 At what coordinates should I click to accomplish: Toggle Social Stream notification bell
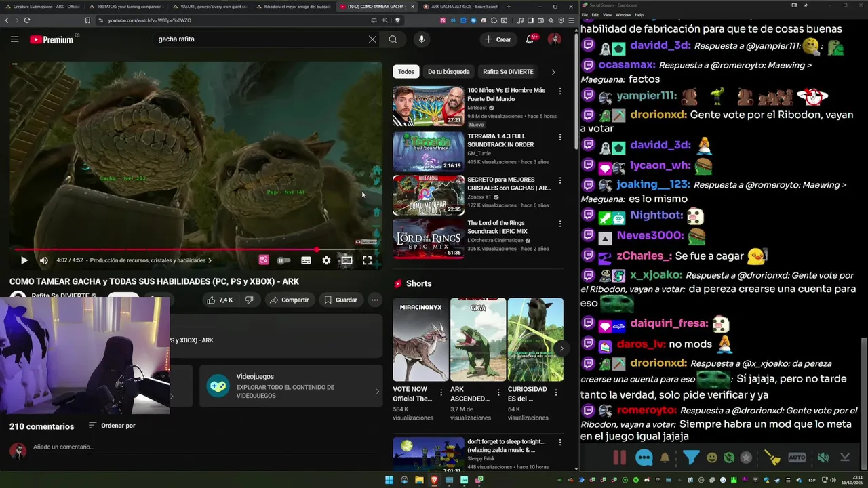[x=665, y=457]
